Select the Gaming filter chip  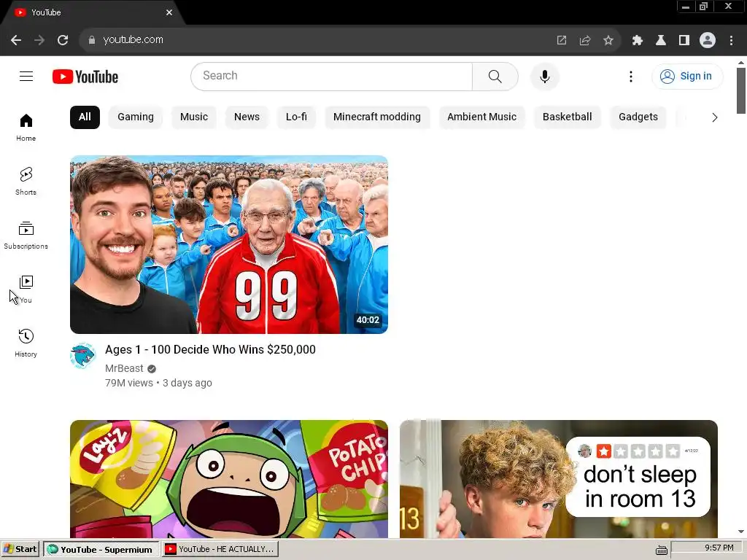tap(136, 117)
